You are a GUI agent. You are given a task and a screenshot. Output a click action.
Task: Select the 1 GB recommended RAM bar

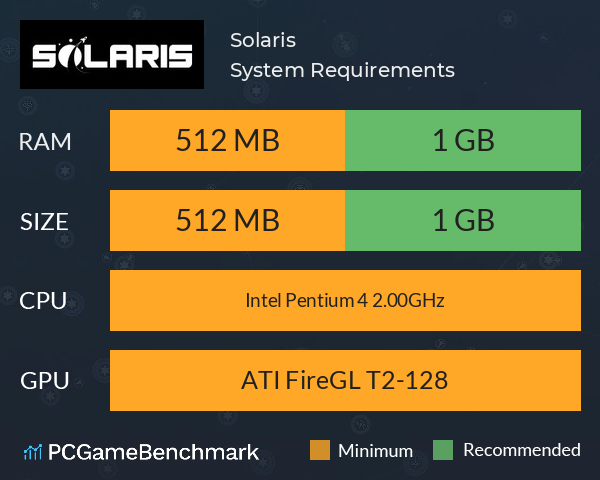tap(463, 140)
